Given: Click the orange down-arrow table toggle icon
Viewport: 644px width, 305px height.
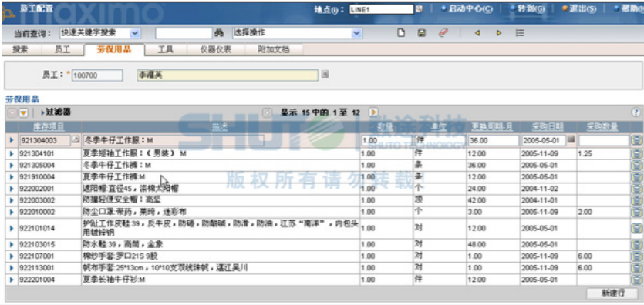Looking at the screenshot, I should [x=23, y=112].
